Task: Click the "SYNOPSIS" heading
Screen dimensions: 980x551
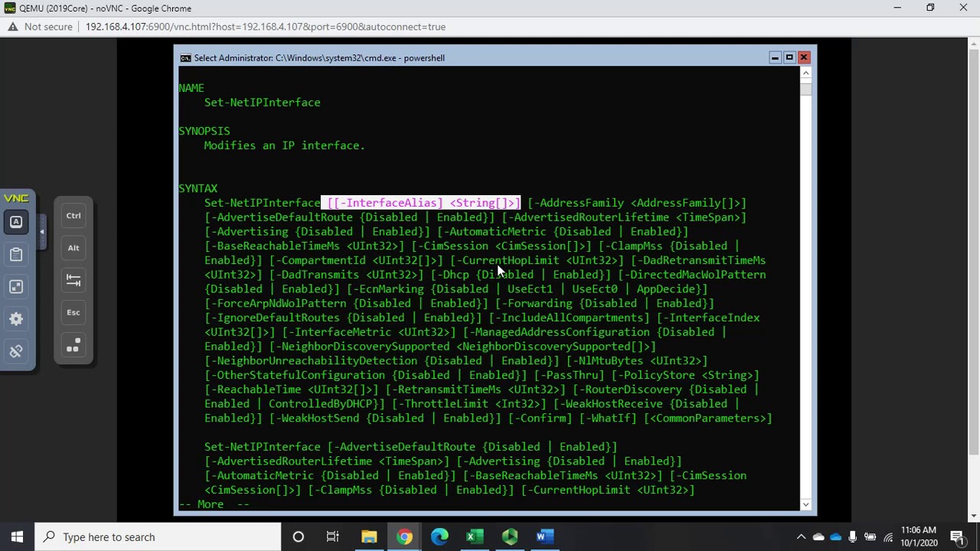Action: 204,131
